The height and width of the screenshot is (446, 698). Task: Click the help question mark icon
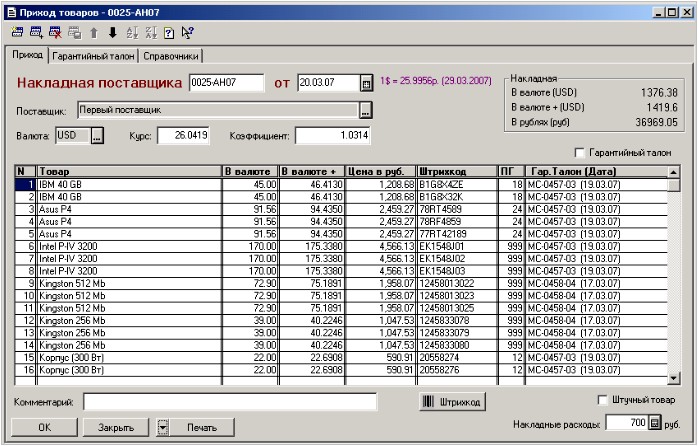[x=168, y=33]
